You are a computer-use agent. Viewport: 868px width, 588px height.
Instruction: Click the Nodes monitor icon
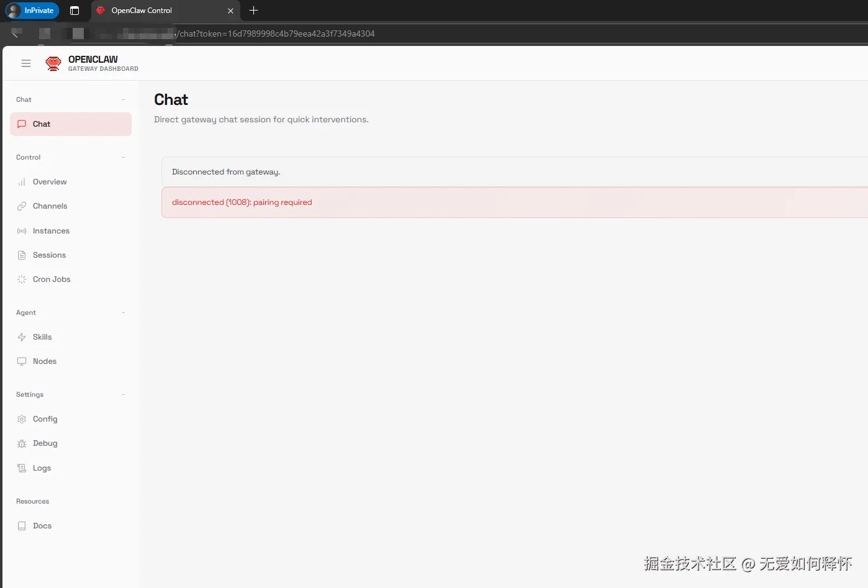coord(22,361)
